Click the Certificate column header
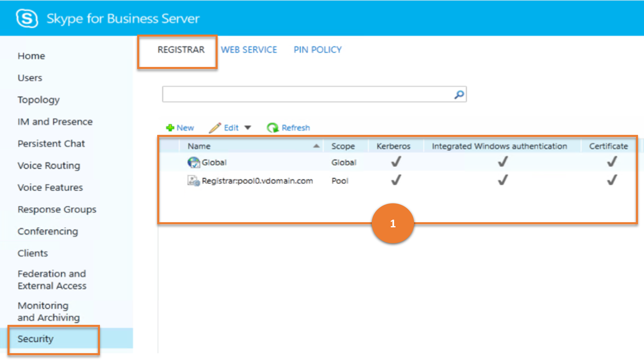This screenshot has width=644, height=360. [608, 146]
